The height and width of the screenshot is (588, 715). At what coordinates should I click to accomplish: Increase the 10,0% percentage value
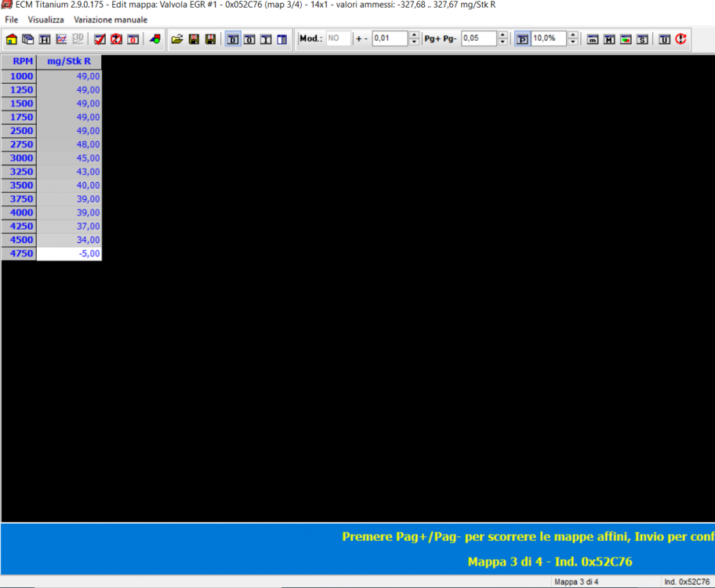(573, 34)
